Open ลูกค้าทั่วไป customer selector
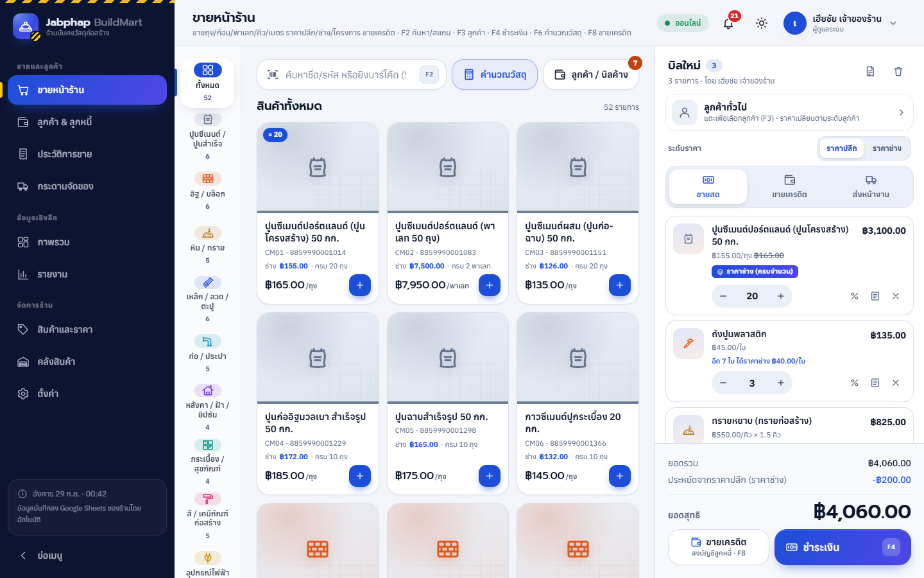924x578 pixels. (x=789, y=112)
